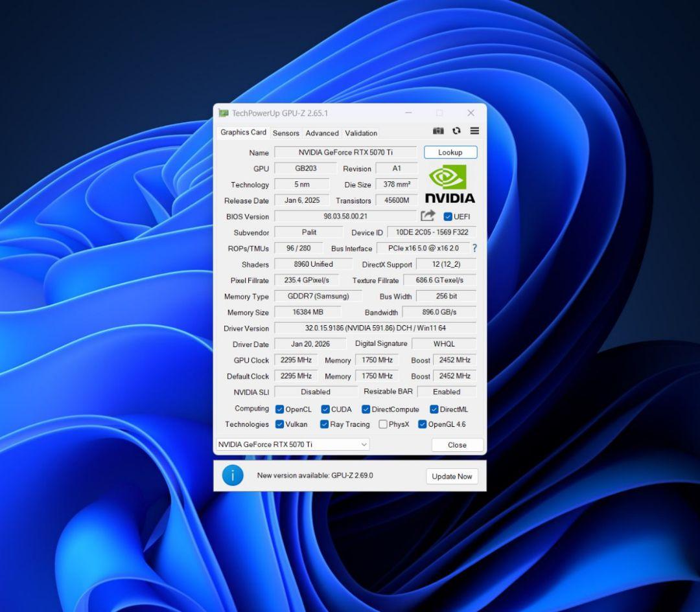Click the NVIDIA logo image
The image size is (700, 612).
coord(450,184)
